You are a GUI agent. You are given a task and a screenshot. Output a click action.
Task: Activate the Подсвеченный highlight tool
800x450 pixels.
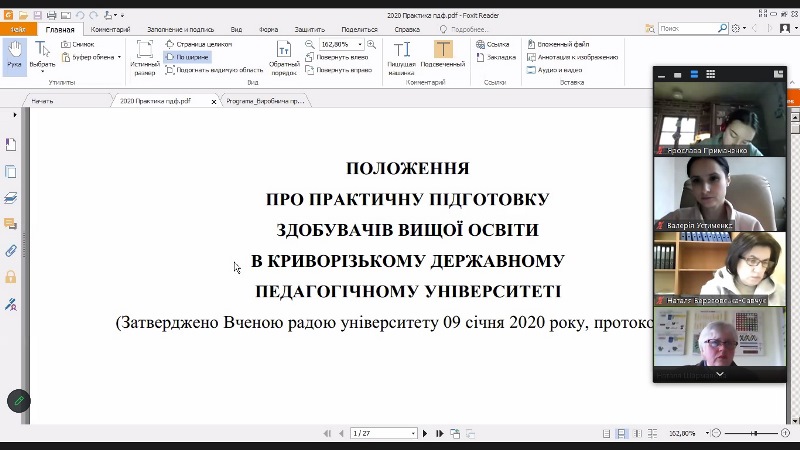point(443,54)
